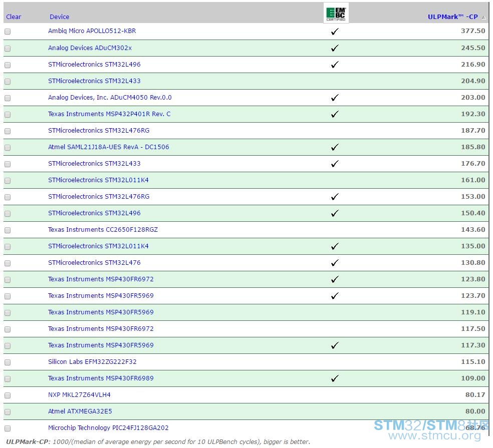Open Atmel SAML21J18A-UES RevA - DC1506 link
Screen dimensions: 493x448
click(109, 147)
